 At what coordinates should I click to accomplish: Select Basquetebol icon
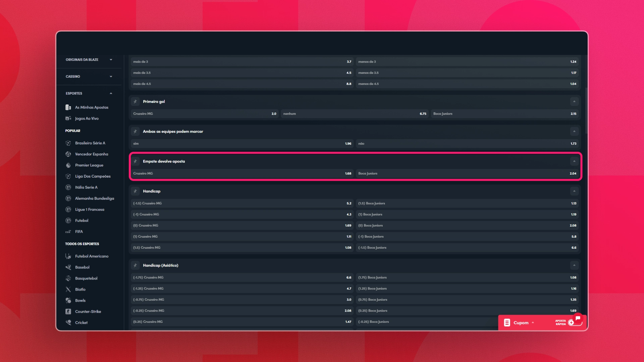tap(68, 278)
